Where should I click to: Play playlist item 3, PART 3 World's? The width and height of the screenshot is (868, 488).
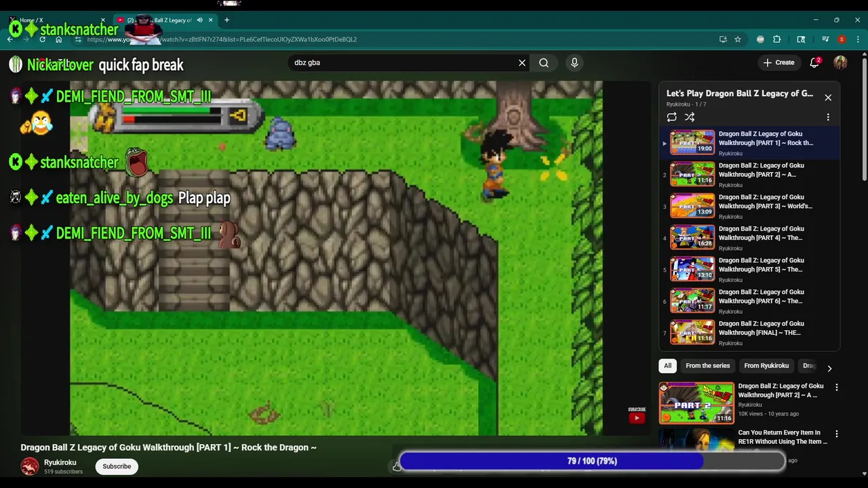tap(750, 206)
